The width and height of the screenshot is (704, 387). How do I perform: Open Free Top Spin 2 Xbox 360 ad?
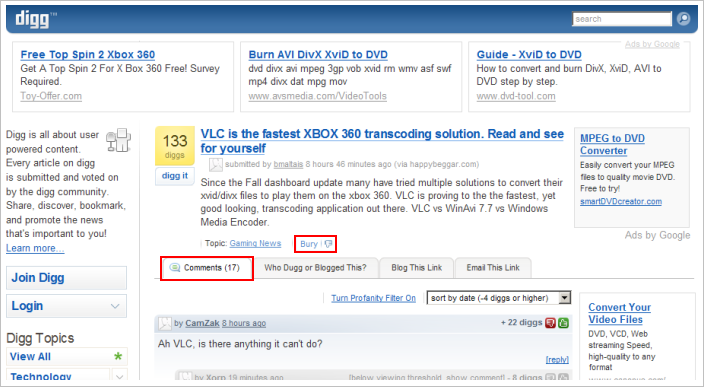[88, 55]
